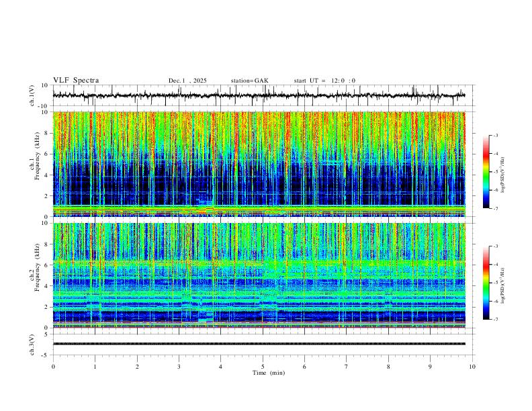Click the "ch.1(V)" axis label
This screenshot has width=532, height=411.
(32, 95)
